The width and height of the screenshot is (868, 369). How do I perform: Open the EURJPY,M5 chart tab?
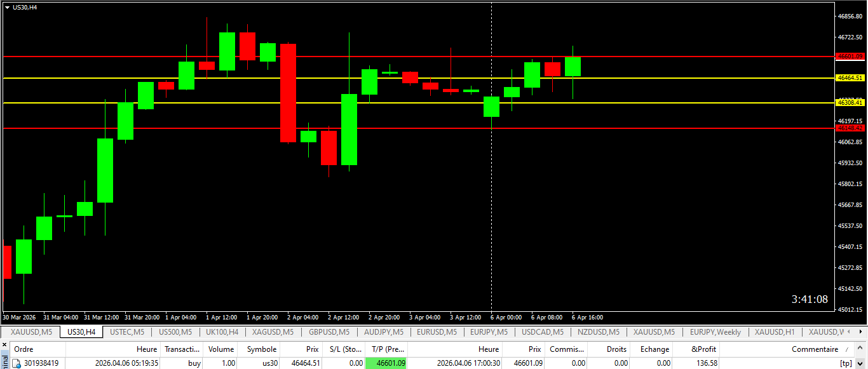(x=489, y=332)
